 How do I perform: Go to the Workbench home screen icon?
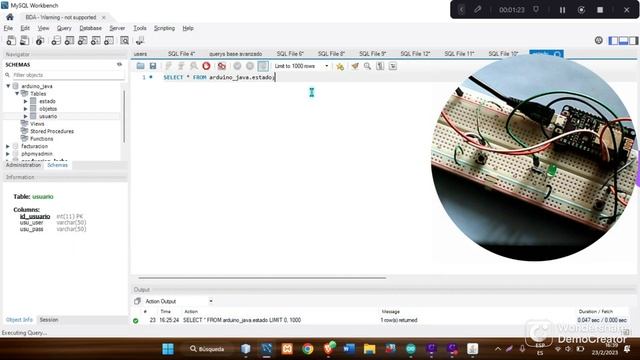[10, 17]
